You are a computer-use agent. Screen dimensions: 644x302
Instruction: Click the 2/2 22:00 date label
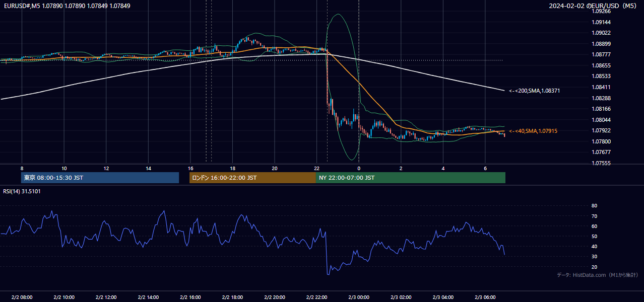click(316, 297)
